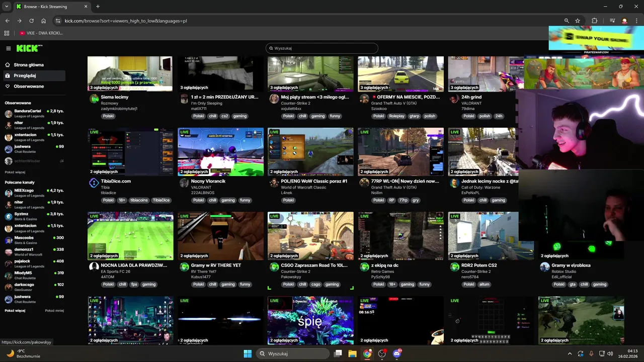Open the Nocny Vlorancik stream thumbnail
Image resolution: width=644 pixels, height=362 pixels.
(x=220, y=151)
